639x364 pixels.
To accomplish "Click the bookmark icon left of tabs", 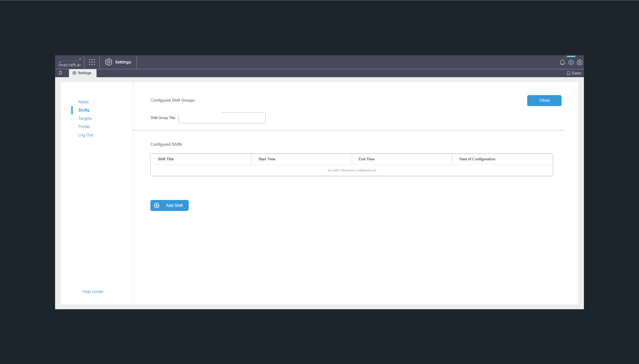I will pyautogui.click(x=60, y=73).
